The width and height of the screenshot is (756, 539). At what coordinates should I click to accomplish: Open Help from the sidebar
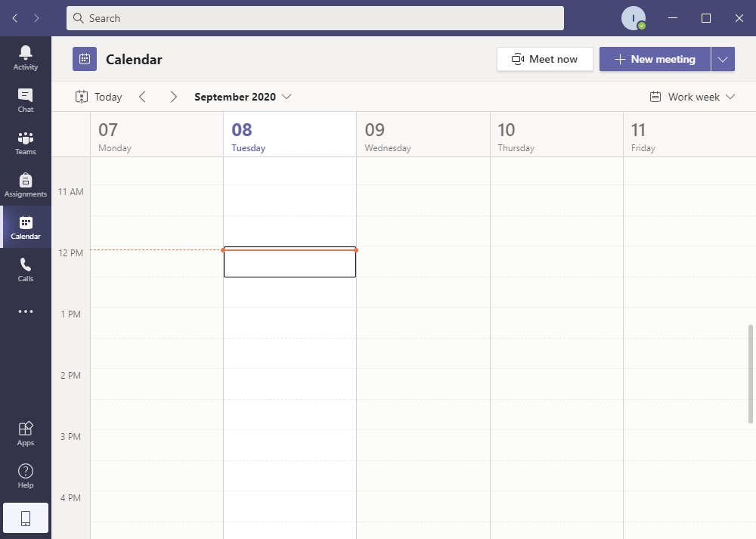point(26,475)
